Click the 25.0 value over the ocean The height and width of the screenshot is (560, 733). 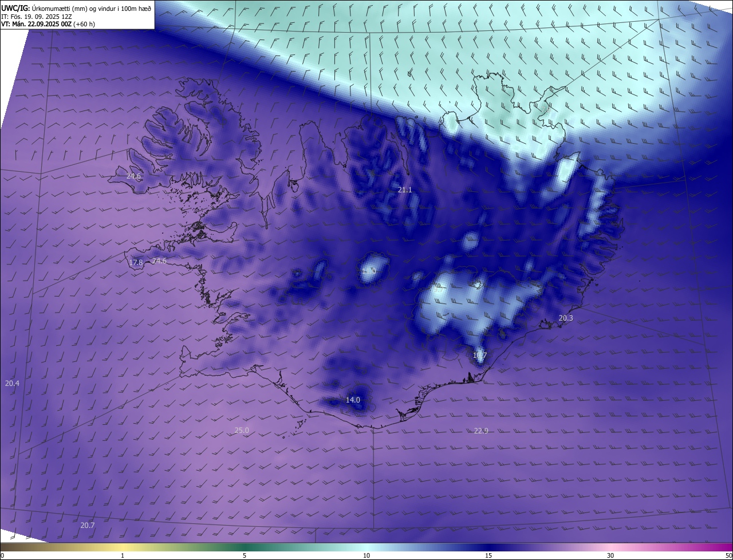click(x=242, y=430)
